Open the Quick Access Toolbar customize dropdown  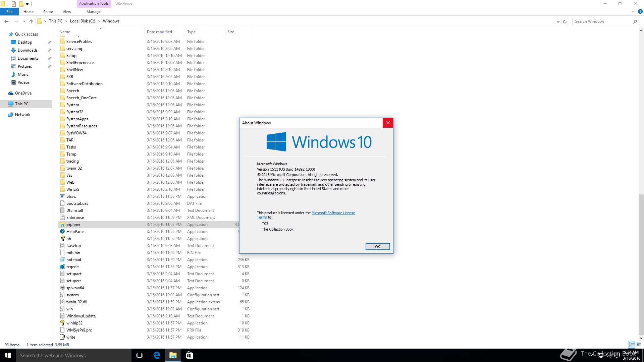pos(28,4)
